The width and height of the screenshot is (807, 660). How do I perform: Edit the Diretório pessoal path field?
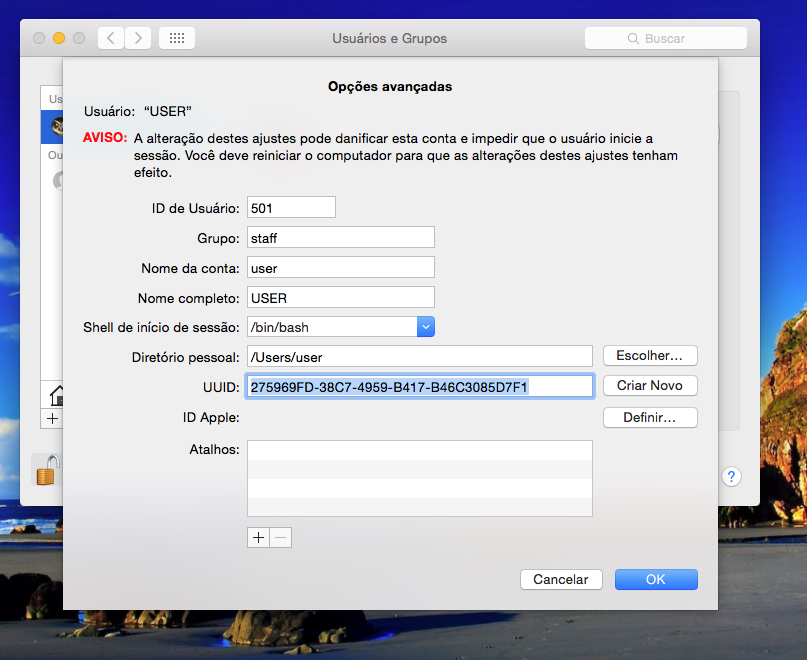[420, 356]
